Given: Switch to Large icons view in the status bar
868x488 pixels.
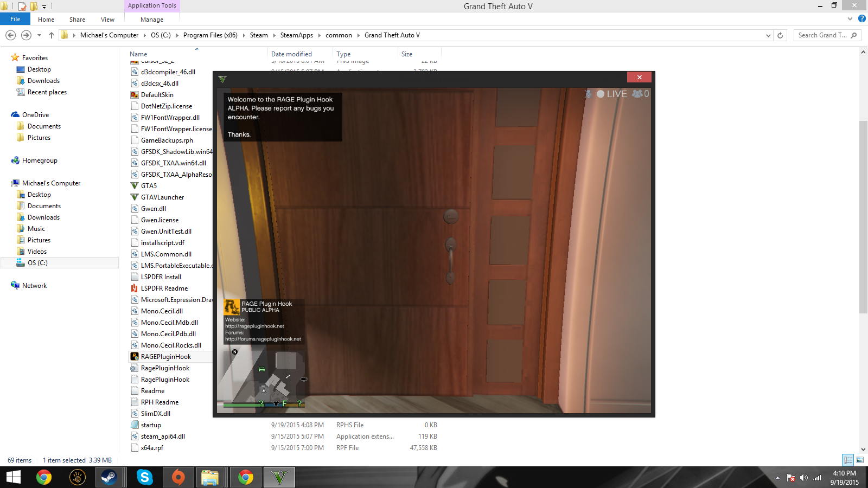Looking at the screenshot, I should point(860,460).
